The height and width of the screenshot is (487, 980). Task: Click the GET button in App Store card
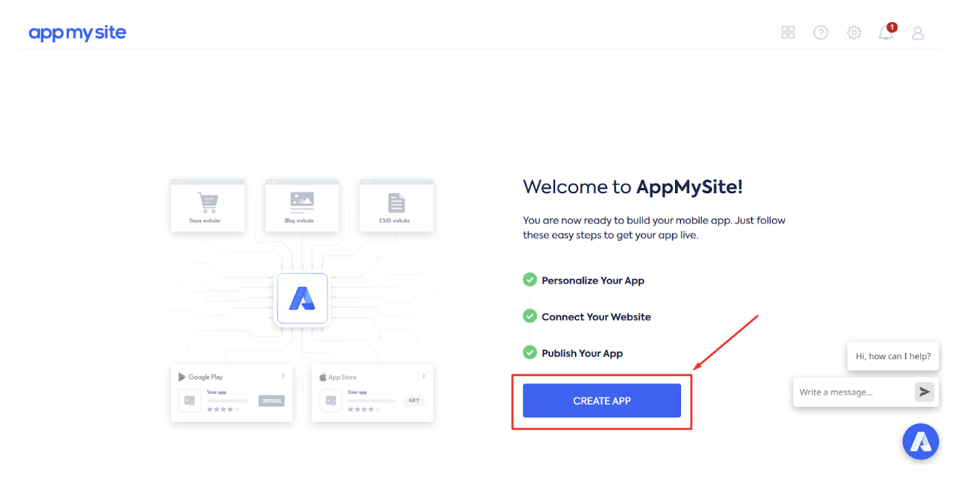414,400
